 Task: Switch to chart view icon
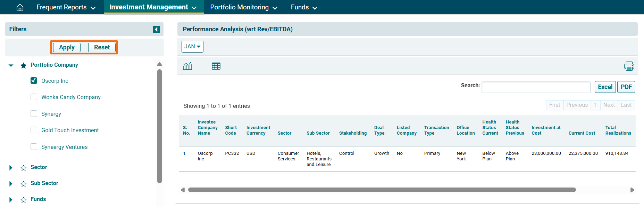pos(187,66)
